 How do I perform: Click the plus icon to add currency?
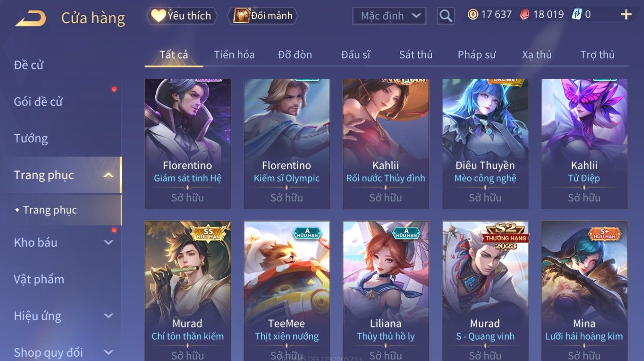coord(626,15)
